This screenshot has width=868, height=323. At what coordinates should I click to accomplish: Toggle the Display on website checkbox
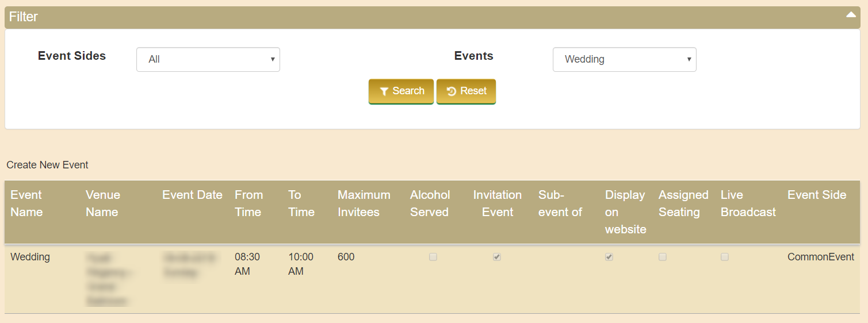pyautogui.click(x=609, y=257)
